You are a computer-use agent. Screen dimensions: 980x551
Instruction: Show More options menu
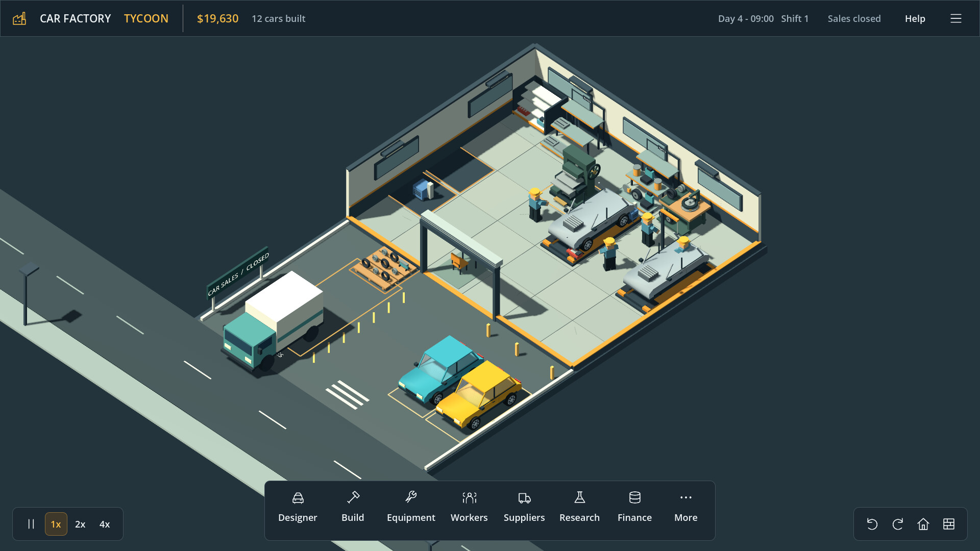click(x=685, y=508)
